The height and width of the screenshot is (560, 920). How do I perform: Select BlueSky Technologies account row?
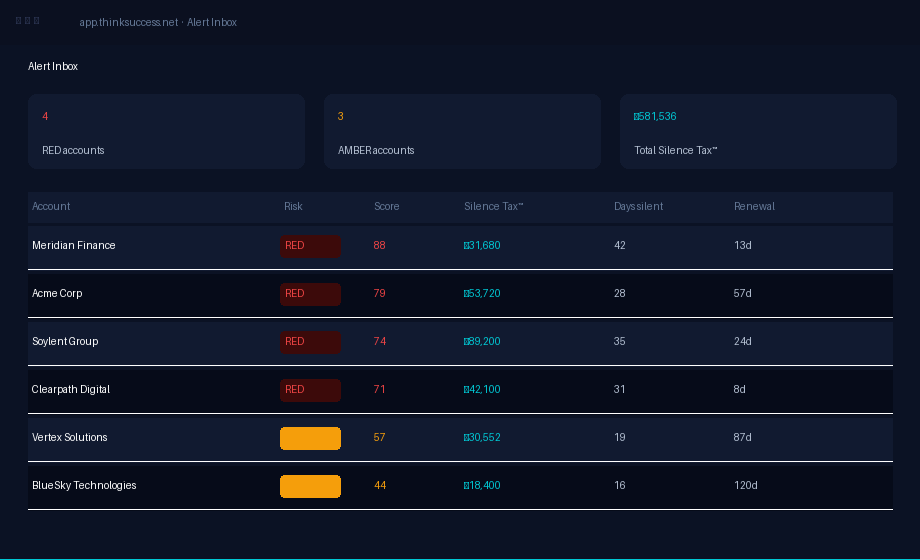[460, 486]
